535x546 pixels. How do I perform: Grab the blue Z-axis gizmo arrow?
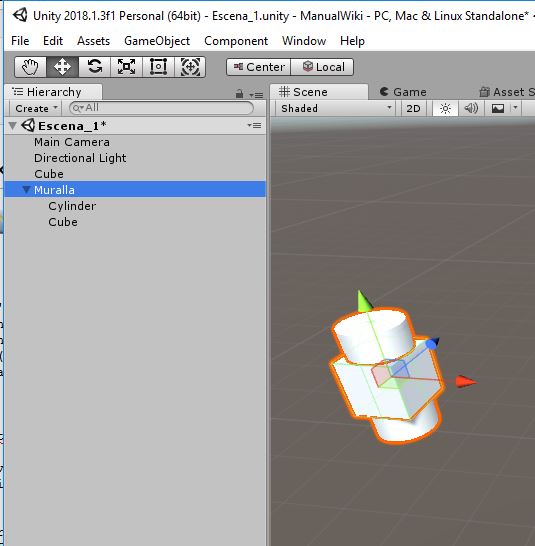[x=432, y=343]
